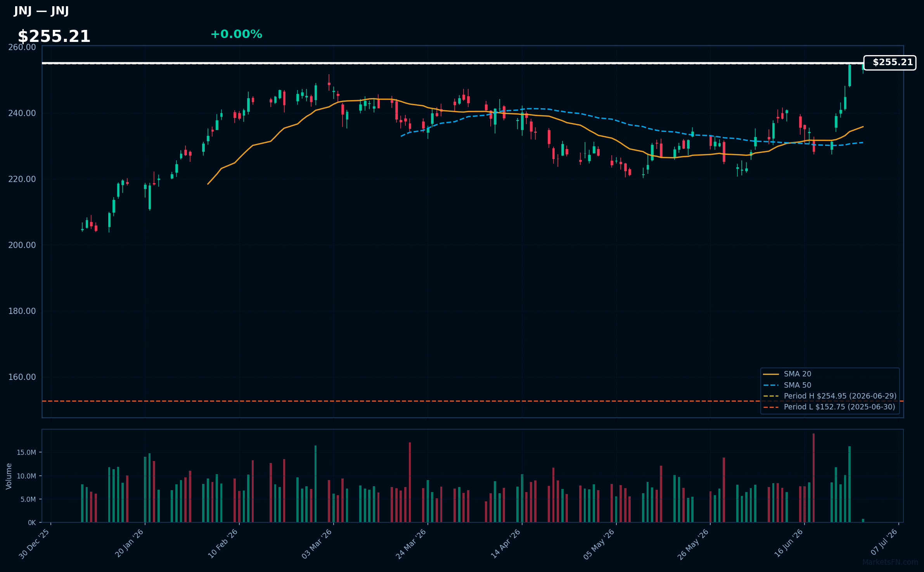Click the 0K volume axis label
The height and width of the screenshot is (572, 924).
tap(32, 523)
